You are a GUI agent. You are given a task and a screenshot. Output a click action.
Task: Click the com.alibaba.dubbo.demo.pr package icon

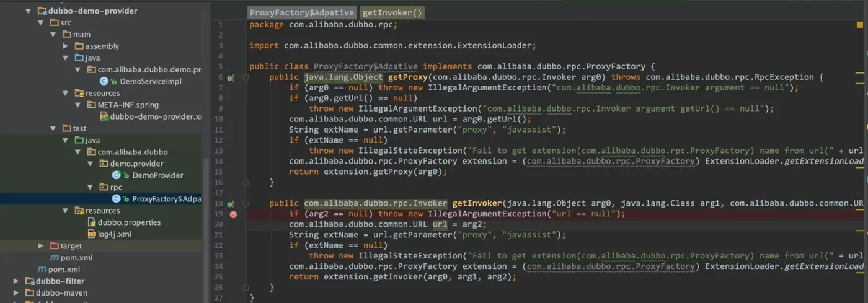[92, 70]
